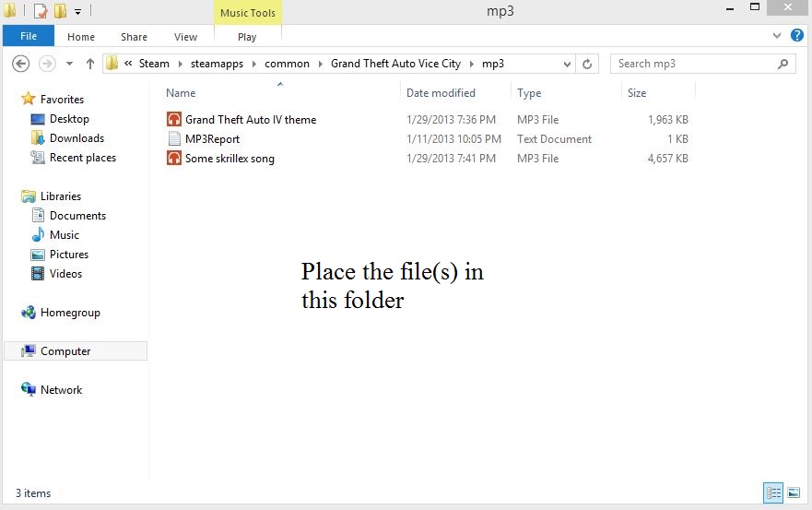Open the address bar history dropdown
The width and height of the screenshot is (812, 510).
pos(568,64)
